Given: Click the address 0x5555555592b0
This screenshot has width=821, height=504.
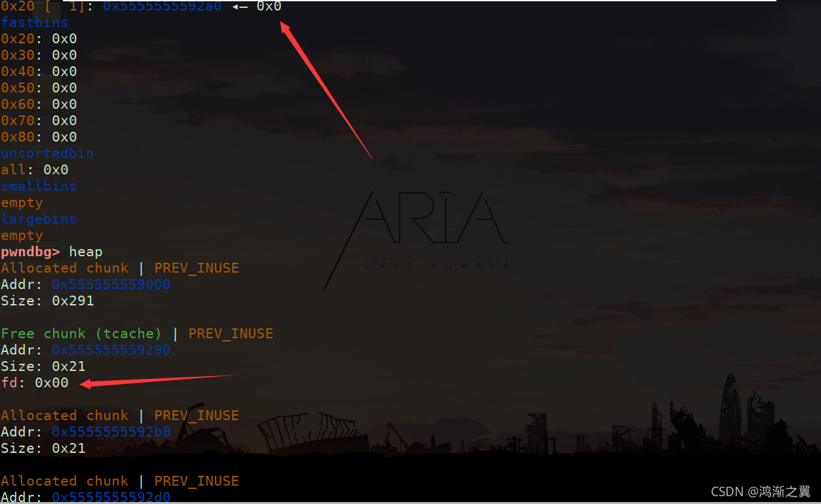Looking at the screenshot, I should [x=111, y=432].
